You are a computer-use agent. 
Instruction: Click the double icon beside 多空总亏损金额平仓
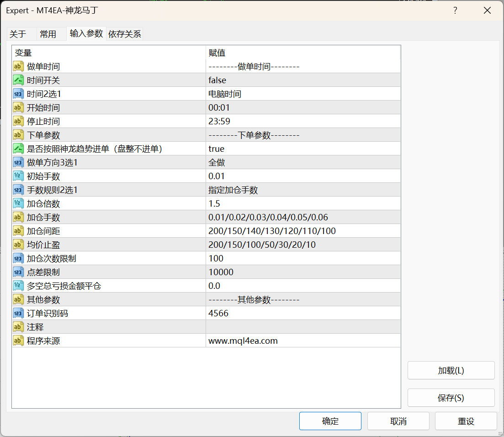click(18, 286)
